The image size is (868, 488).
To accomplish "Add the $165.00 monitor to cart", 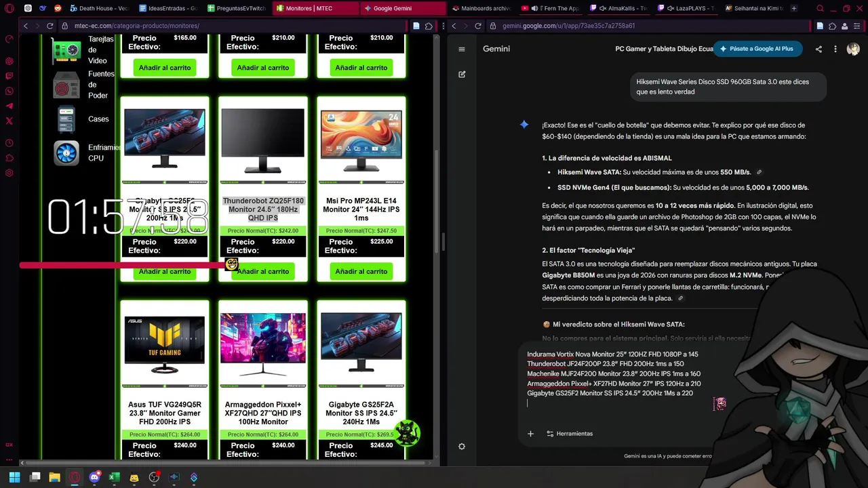I will point(165,68).
